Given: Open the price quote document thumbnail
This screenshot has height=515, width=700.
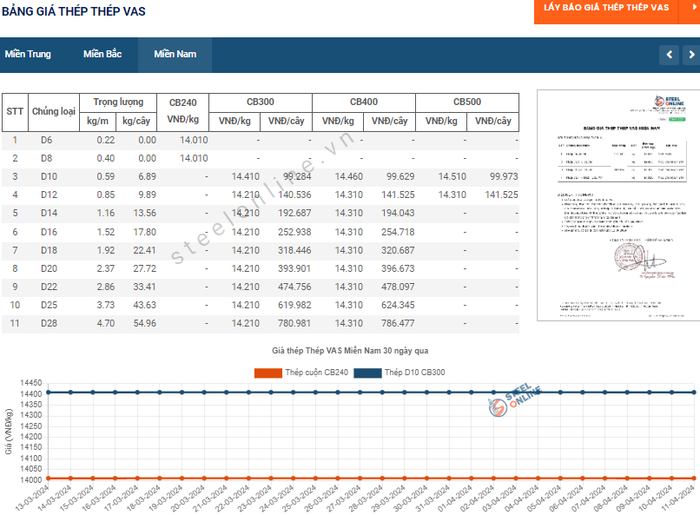Looking at the screenshot, I should pyautogui.click(x=612, y=205).
